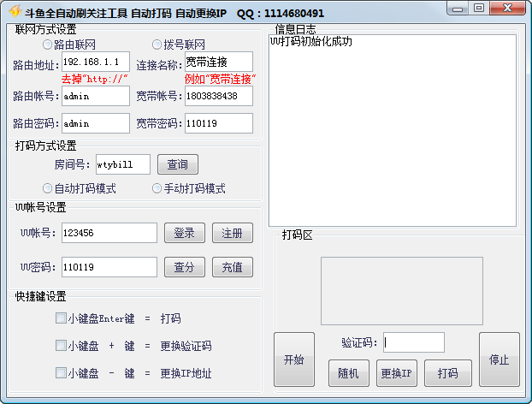
Task: Click the 登录 button
Action: pos(185,233)
